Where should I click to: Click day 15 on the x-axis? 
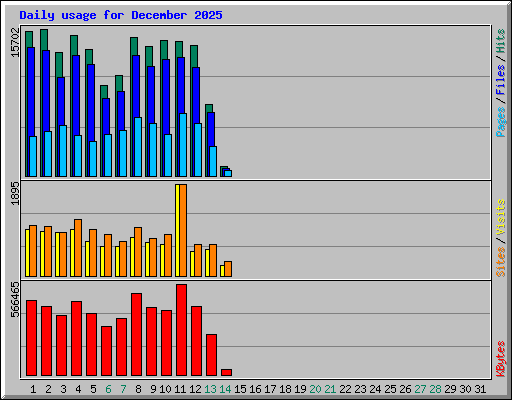point(240,389)
